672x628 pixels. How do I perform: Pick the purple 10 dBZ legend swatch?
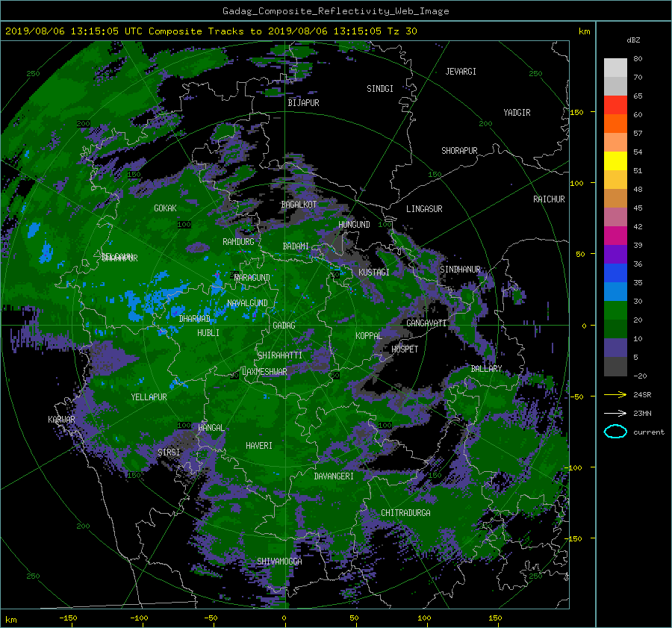(x=615, y=347)
